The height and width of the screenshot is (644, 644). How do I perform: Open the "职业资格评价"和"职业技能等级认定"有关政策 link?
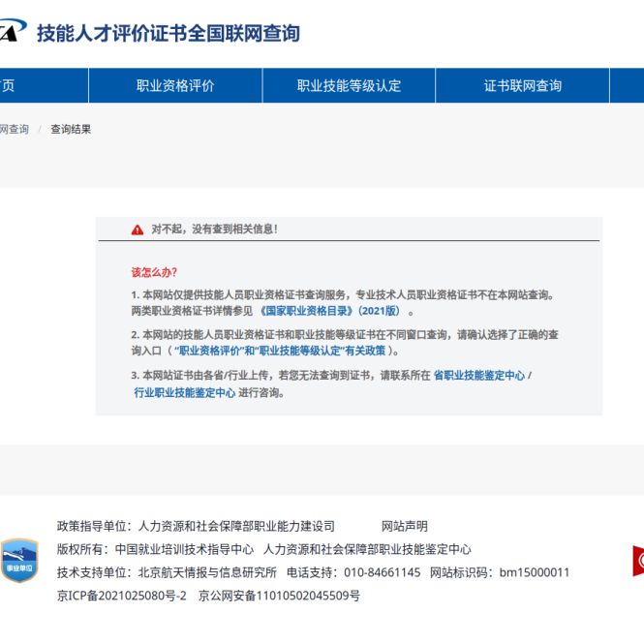click(280, 351)
